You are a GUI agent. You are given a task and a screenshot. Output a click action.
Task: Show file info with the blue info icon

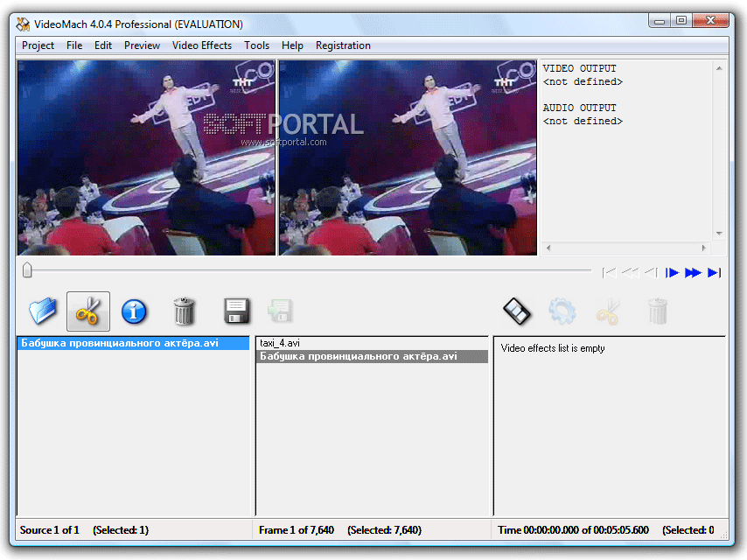click(134, 311)
